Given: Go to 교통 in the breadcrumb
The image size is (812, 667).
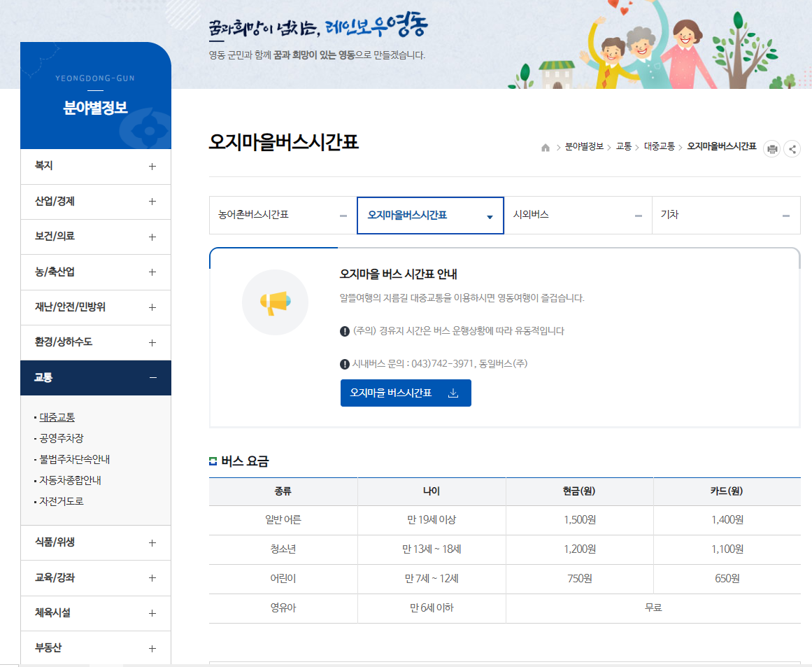Looking at the screenshot, I should click(x=623, y=147).
